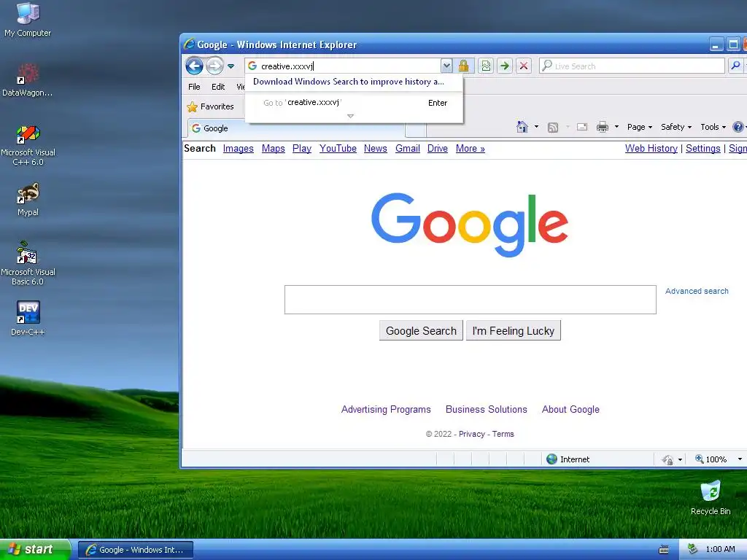Open the Edit menu

218,87
